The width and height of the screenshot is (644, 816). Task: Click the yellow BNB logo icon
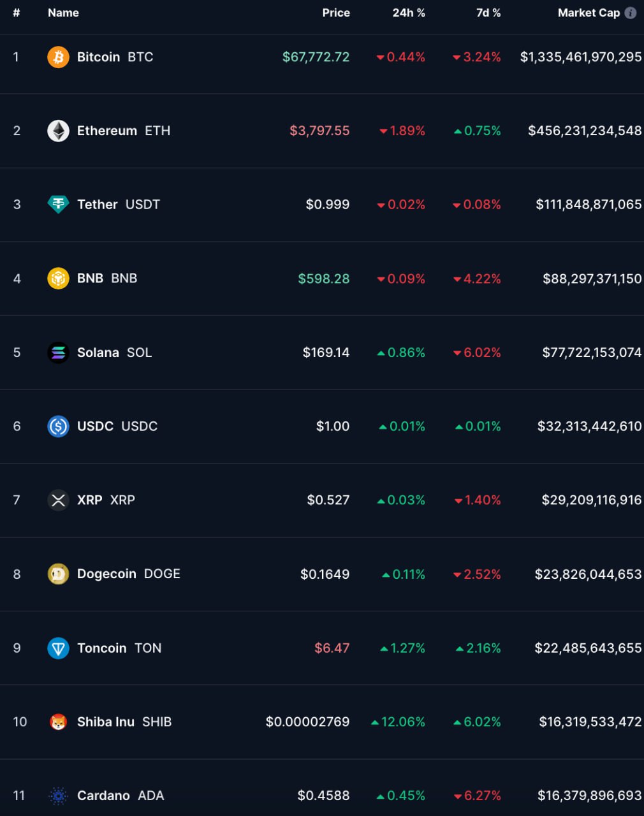point(58,278)
